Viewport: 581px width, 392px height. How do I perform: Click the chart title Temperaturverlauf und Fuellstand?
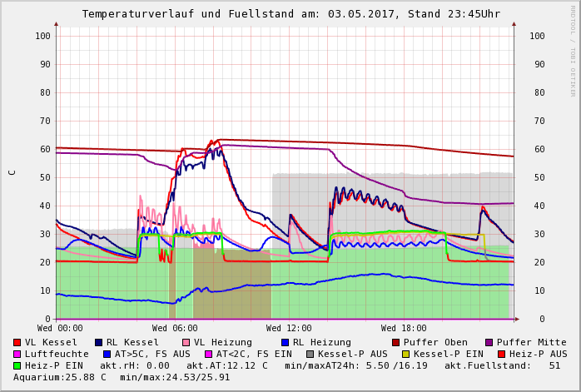[290, 14]
